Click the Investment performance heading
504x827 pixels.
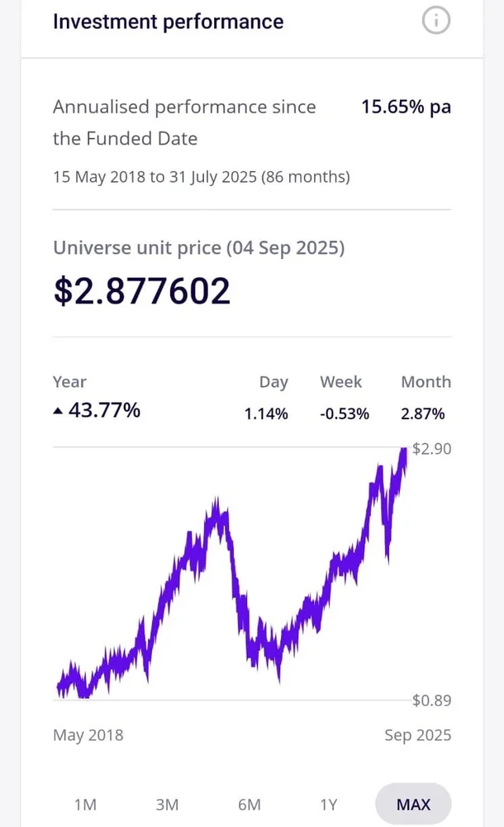tap(168, 22)
